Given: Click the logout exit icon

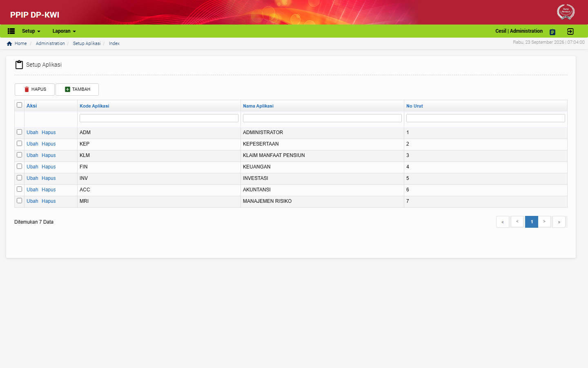Looking at the screenshot, I should point(570,31).
